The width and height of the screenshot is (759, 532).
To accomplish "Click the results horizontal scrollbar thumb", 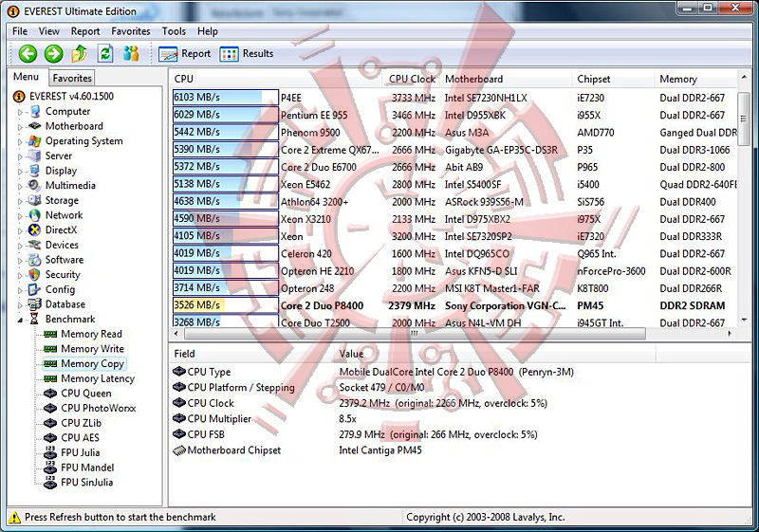I will click(415, 334).
